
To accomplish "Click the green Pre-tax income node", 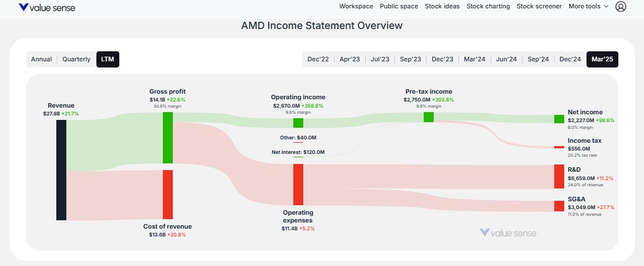I will 429,117.
